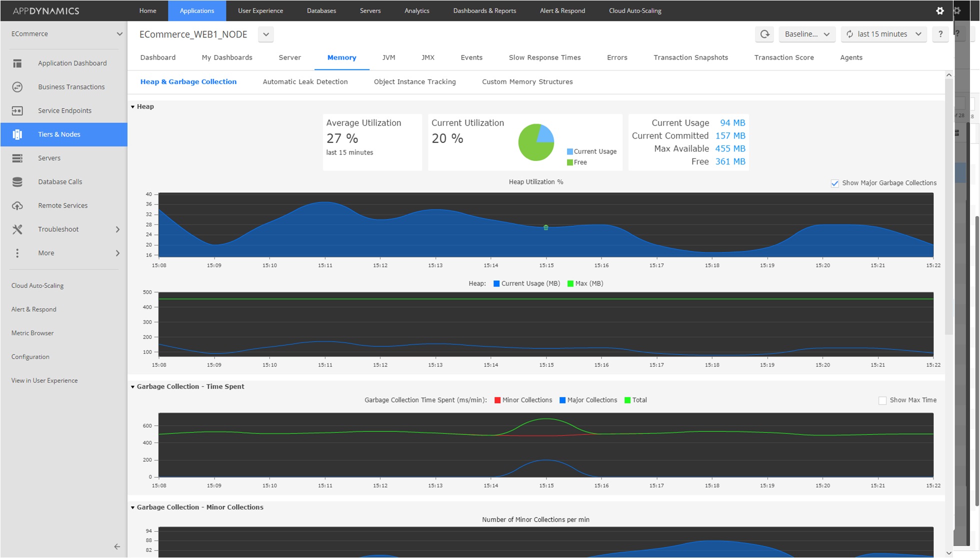Screen dimensions: 980x558
Task: Click the help question mark button
Action: pos(940,34)
